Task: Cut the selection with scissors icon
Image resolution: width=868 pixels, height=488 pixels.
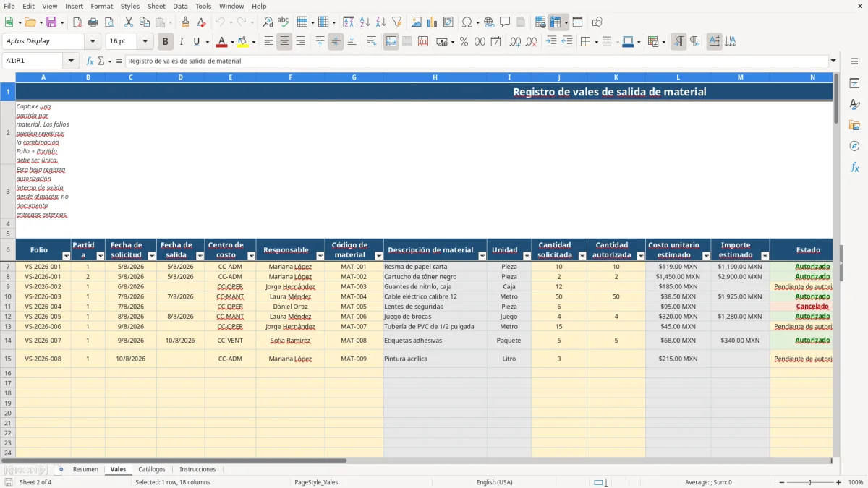Action: coord(128,22)
